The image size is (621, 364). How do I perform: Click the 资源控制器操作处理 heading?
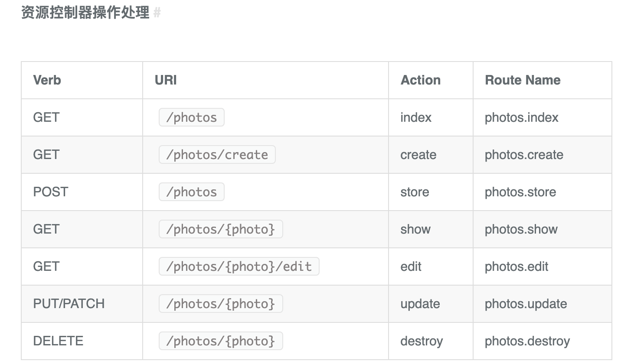click(x=85, y=13)
